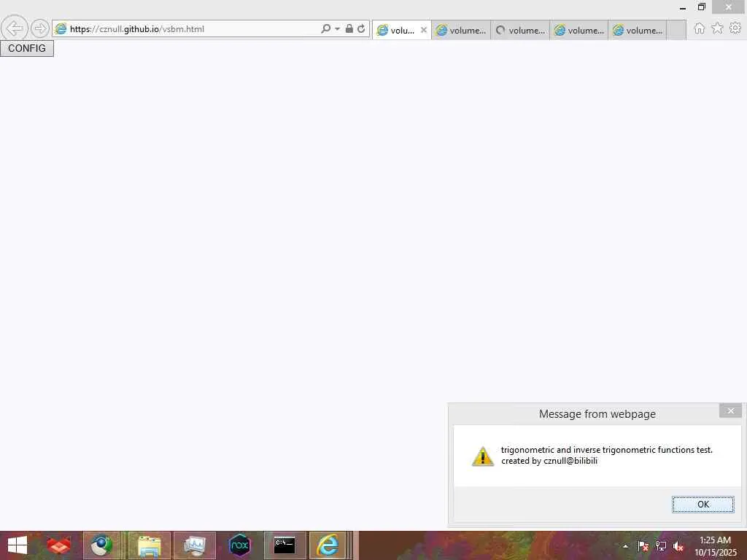Open the browser Home icon
The width and height of the screenshot is (747, 560).
tap(699, 28)
